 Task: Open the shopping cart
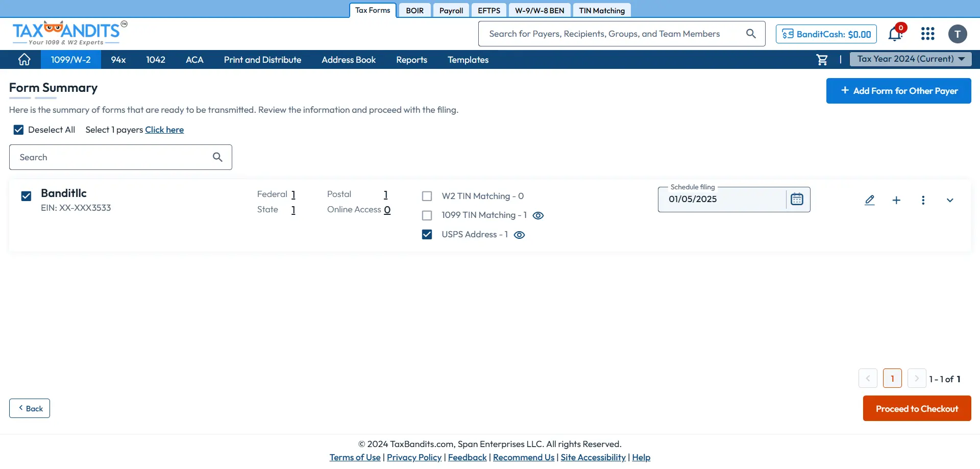(822, 60)
